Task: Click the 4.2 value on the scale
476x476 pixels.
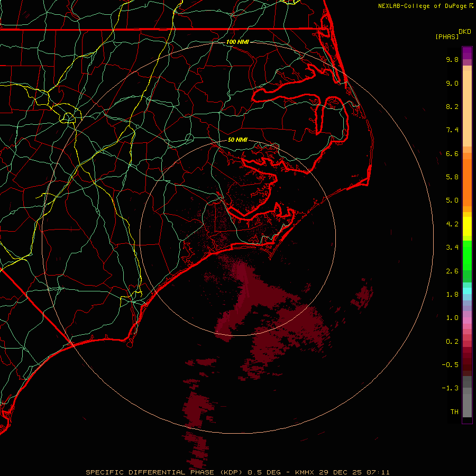Action: (x=452, y=224)
